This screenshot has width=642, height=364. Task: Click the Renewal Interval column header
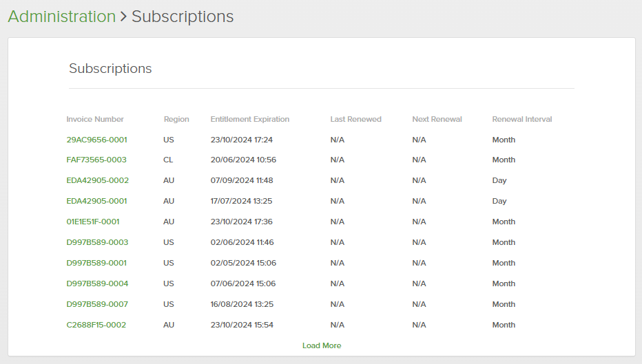click(x=522, y=119)
